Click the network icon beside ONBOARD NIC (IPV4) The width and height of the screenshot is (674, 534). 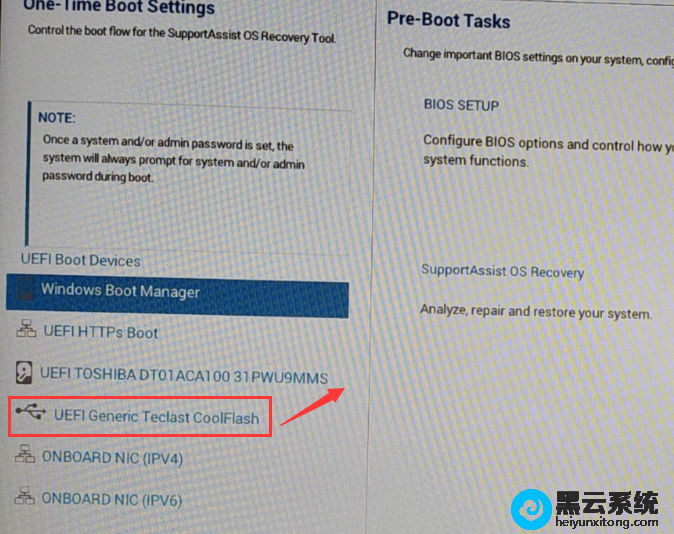(25, 454)
